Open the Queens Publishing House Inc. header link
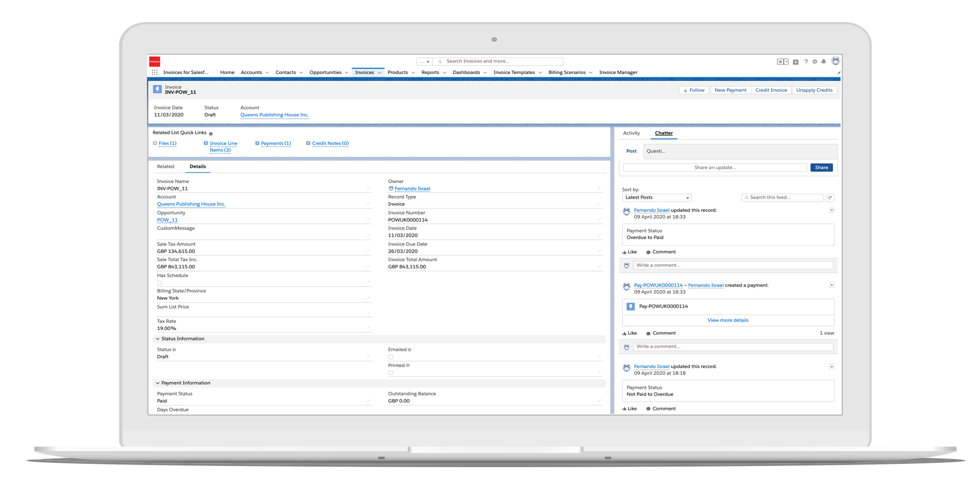Viewport: 980px width, 490px height. pyautogui.click(x=274, y=115)
